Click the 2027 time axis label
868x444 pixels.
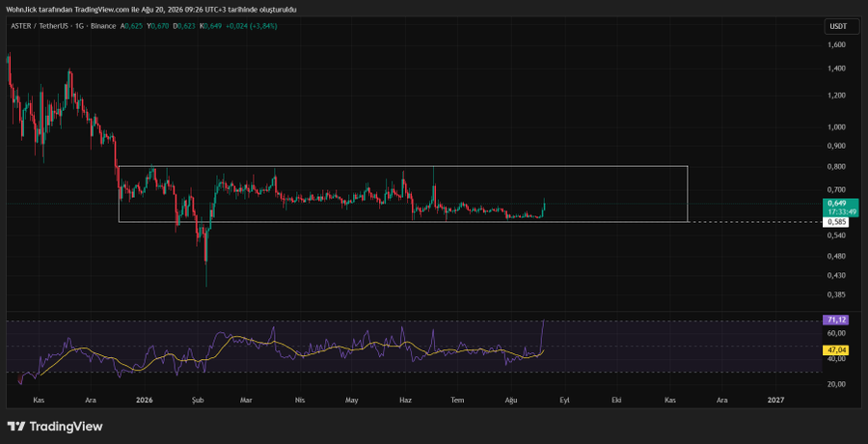(776, 400)
